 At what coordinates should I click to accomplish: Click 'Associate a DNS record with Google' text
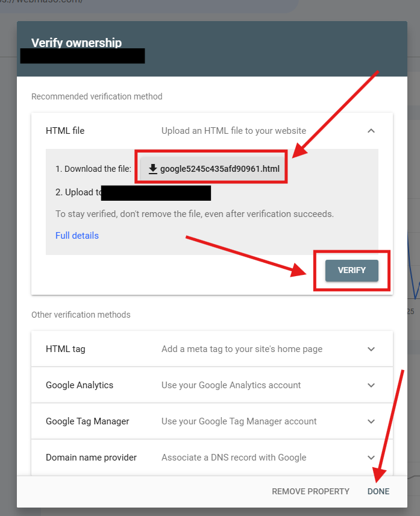pyautogui.click(x=234, y=458)
